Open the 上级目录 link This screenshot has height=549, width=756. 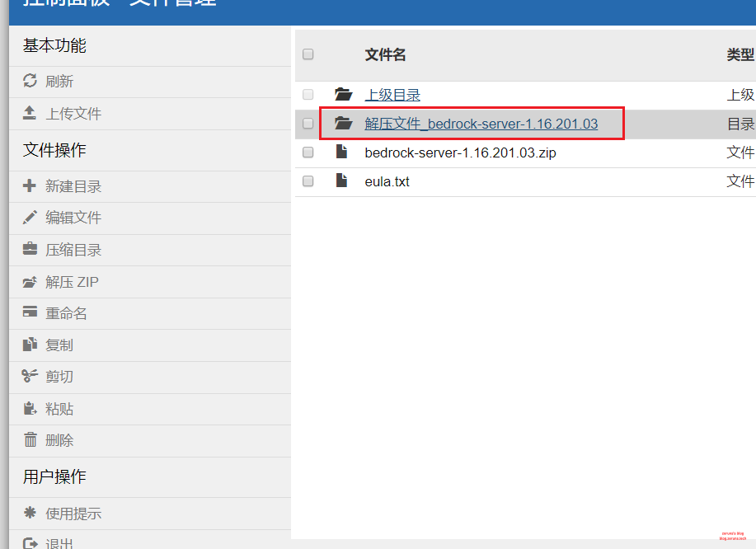pos(392,95)
